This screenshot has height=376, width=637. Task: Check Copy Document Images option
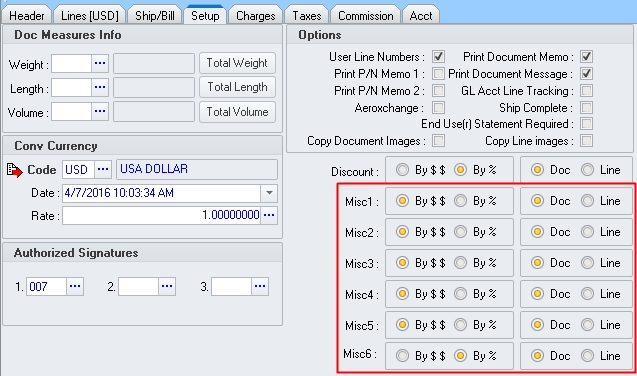point(438,140)
